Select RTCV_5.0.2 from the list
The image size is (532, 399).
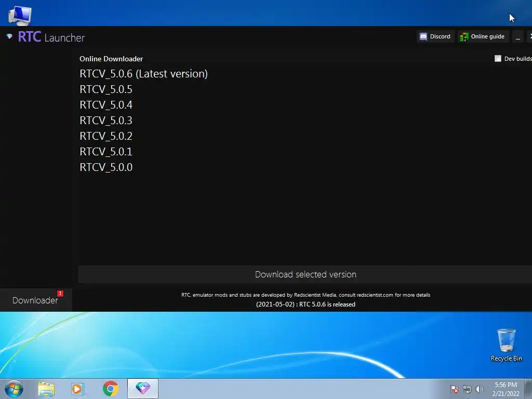(106, 136)
